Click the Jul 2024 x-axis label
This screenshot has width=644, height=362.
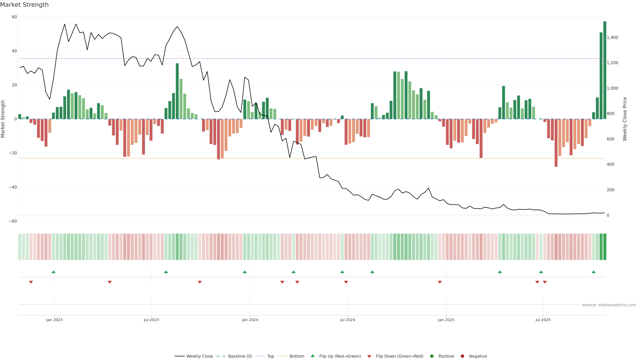347,320
